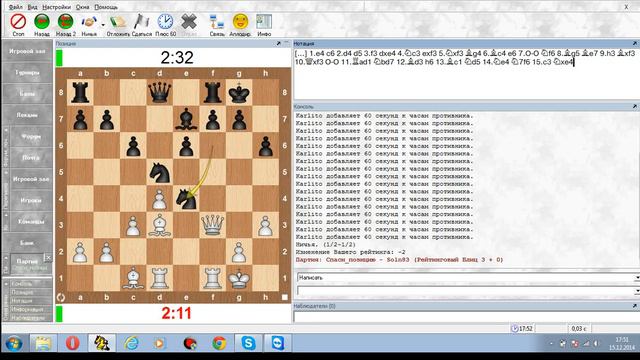This screenshot has height=360, width=640.
Task: Open the Файл menu
Action: click(x=16, y=7)
